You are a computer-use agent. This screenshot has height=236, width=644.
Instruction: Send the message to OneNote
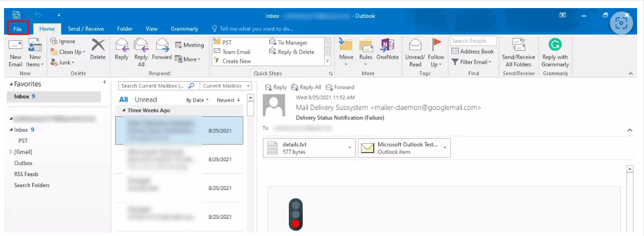387,50
